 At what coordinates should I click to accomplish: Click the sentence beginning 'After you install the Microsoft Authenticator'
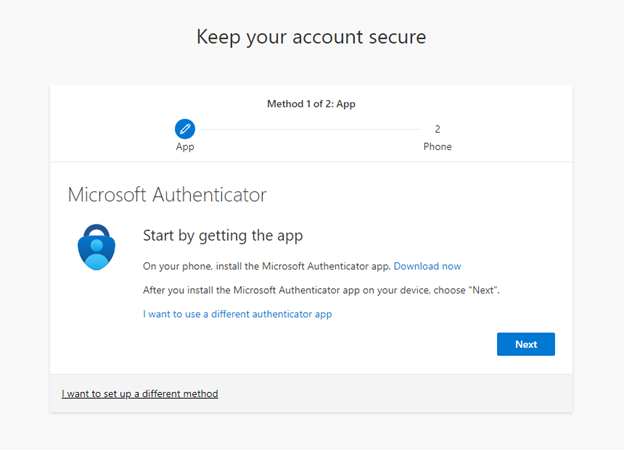click(x=321, y=290)
